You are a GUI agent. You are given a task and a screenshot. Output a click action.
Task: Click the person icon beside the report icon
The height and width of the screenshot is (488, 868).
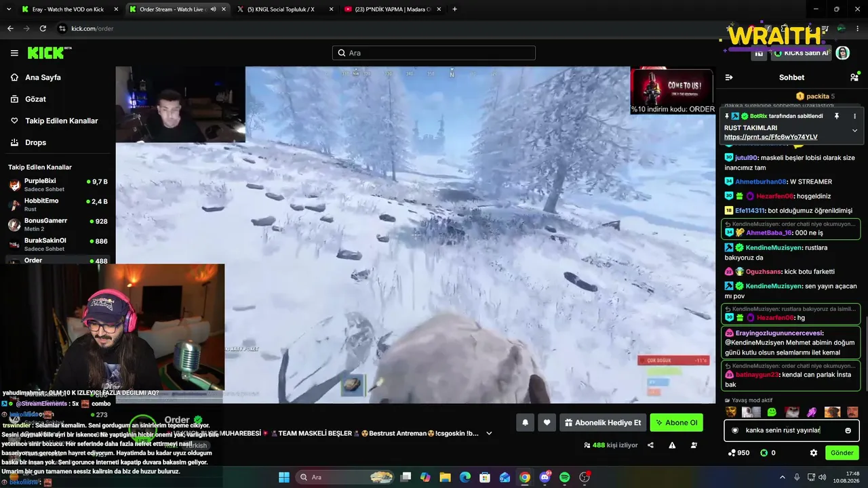694,445
